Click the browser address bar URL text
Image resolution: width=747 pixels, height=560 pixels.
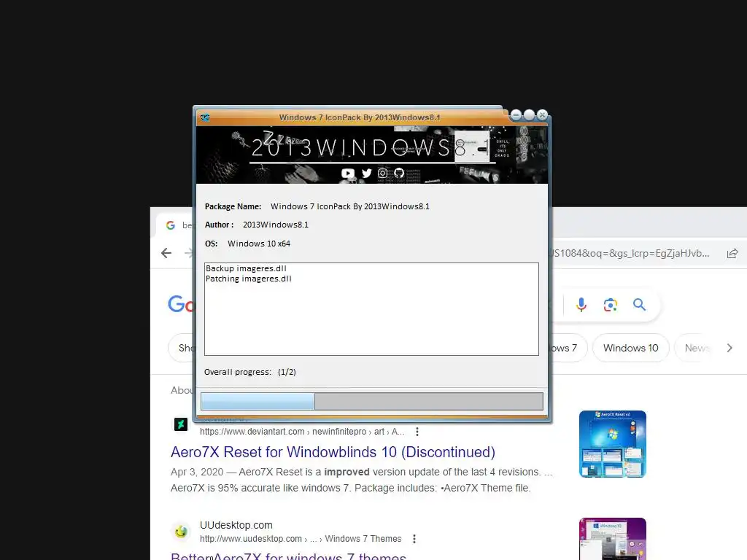pyautogui.click(x=630, y=253)
